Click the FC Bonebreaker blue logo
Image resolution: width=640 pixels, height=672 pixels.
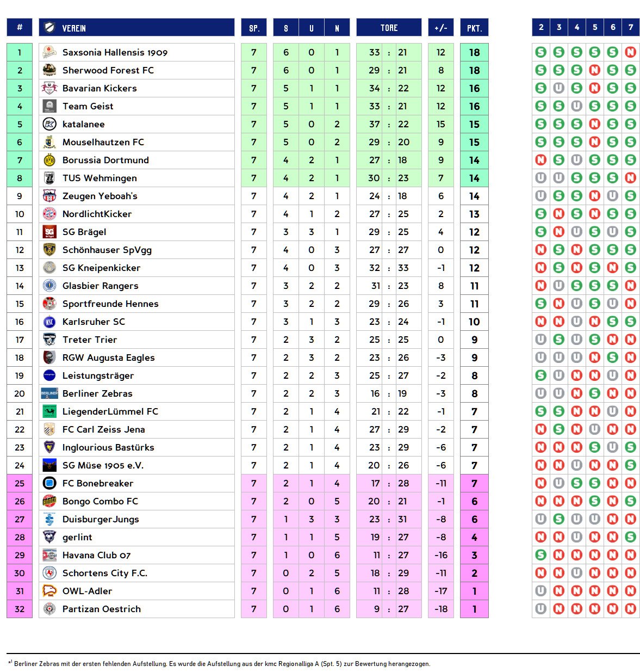49,483
